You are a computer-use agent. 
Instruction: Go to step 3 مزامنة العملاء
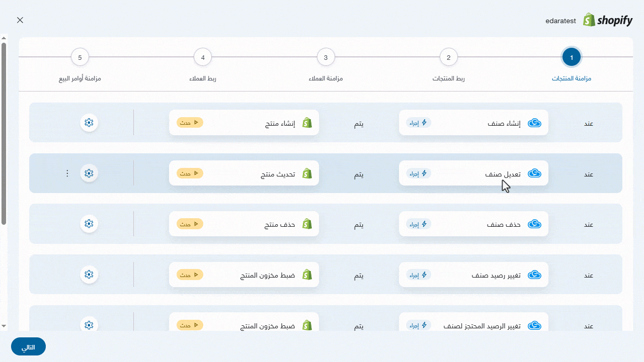point(326,57)
